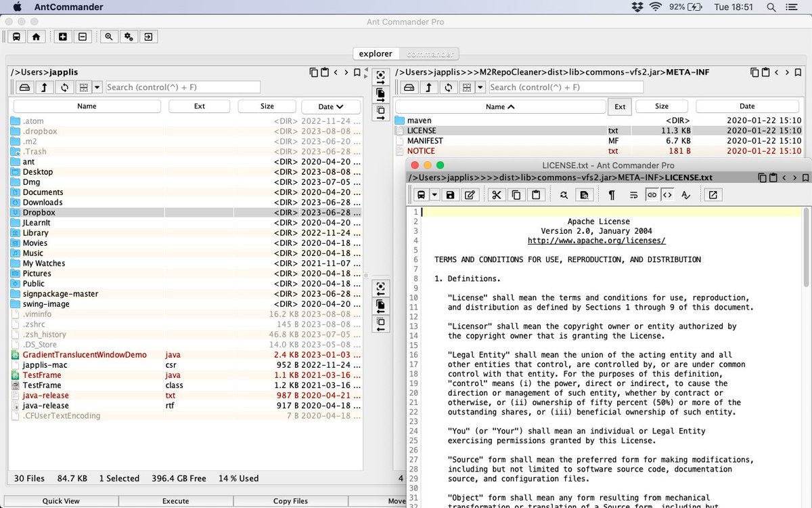Image resolution: width=812 pixels, height=508 pixels.
Task: Click the Quick View button
Action: click(x=61, y=501)
